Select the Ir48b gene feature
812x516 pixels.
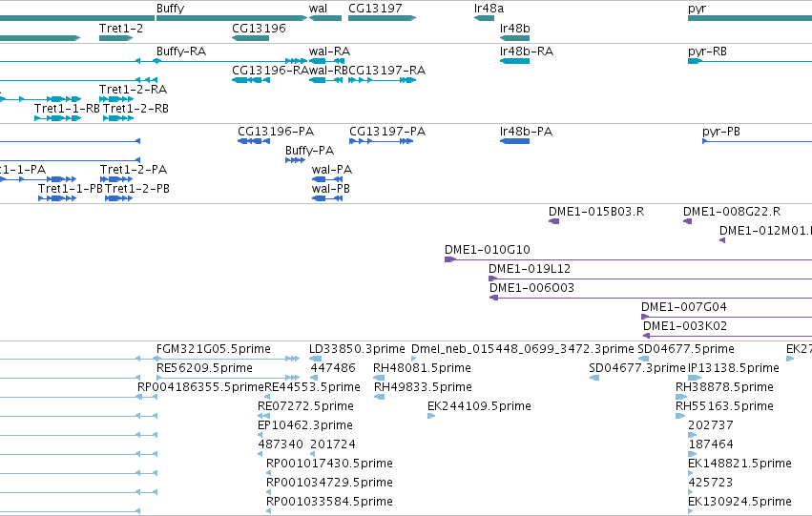click(514, 38)
